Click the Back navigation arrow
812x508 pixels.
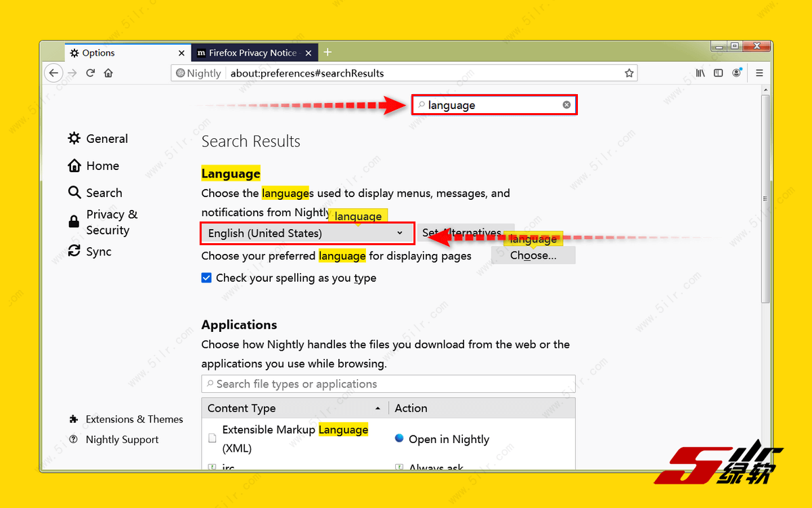point(53,73)
